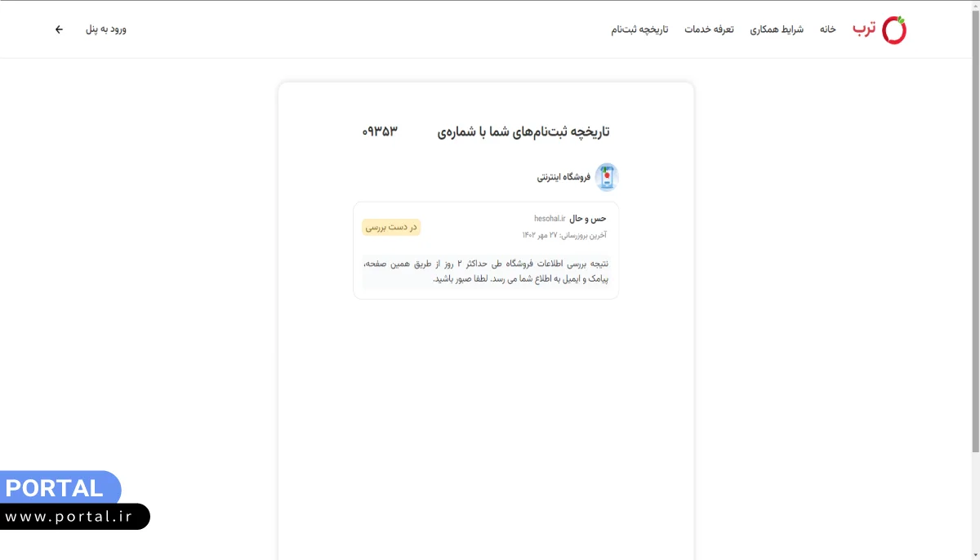Open the شرایط همکاری page

click(776, 29)
